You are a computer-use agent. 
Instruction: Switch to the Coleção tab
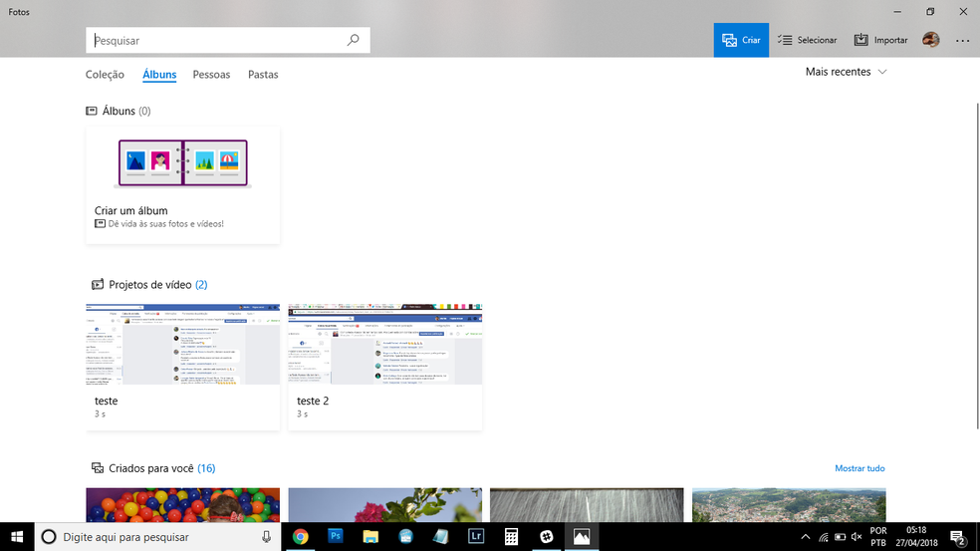(x=105, y=75)
